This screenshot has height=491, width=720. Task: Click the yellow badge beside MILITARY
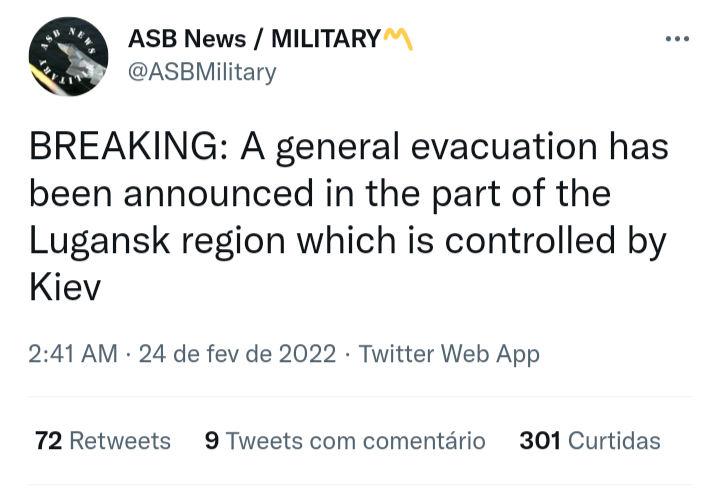click(398, 39)
